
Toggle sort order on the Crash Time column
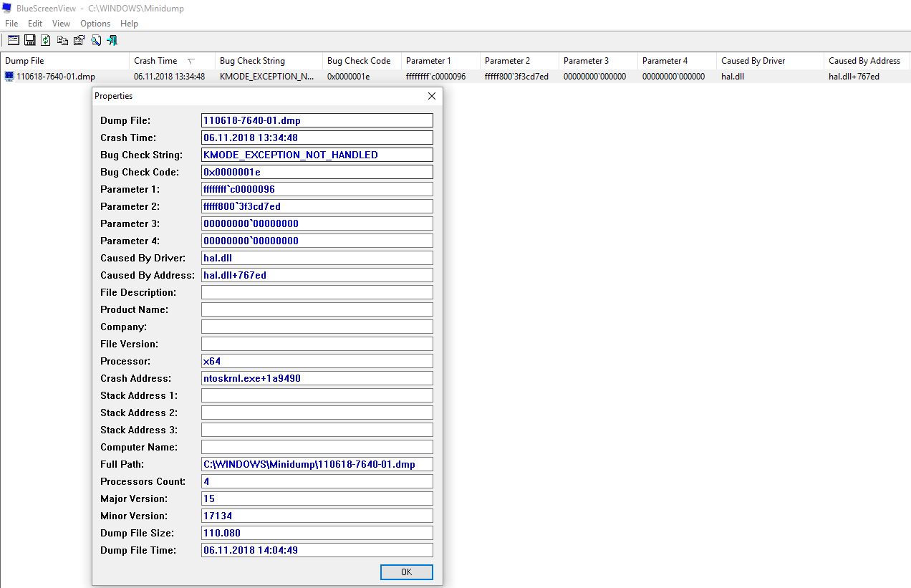(x=172, y=61)
